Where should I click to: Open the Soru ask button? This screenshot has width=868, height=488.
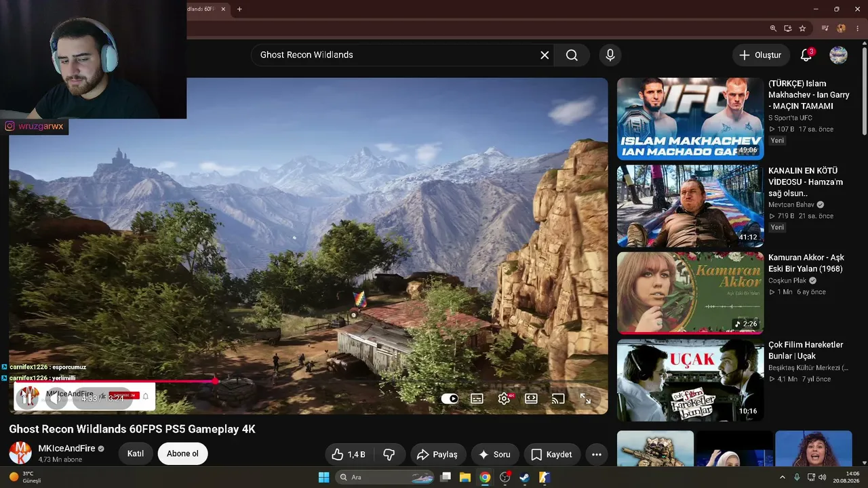494,454
